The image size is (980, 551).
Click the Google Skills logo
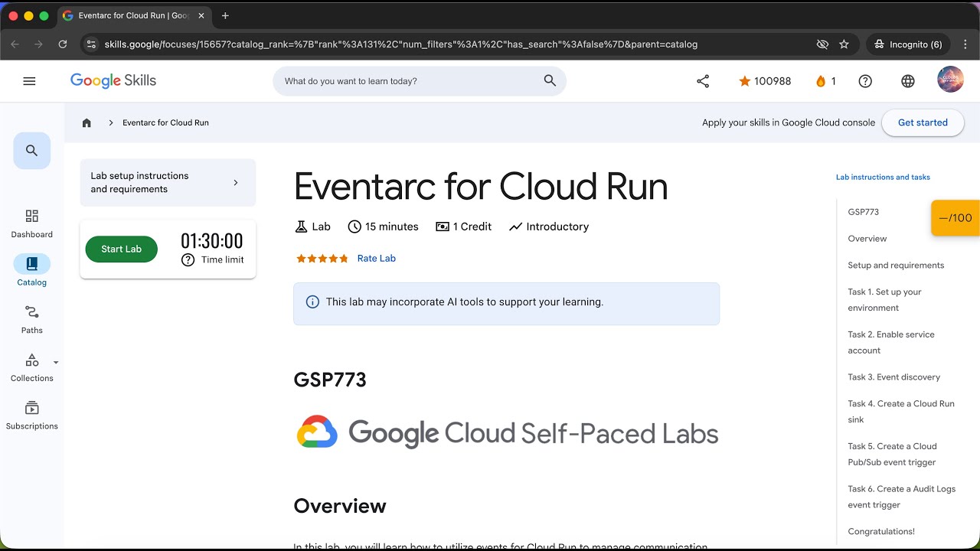tap(113, 81)
